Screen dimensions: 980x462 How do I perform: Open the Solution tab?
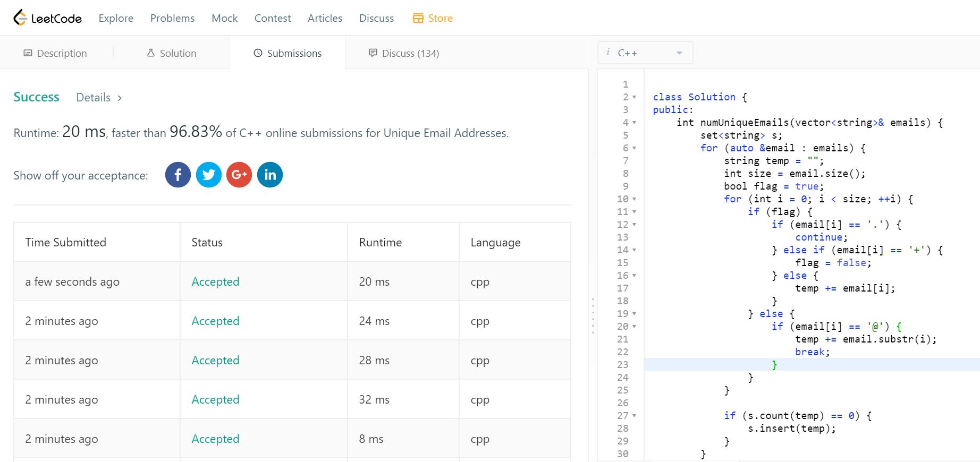[172, 53]
